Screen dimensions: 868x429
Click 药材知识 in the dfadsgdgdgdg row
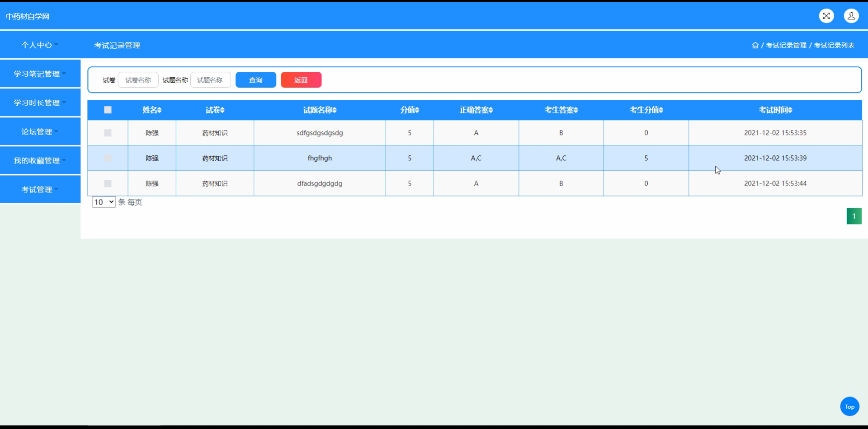coord(215,183)
